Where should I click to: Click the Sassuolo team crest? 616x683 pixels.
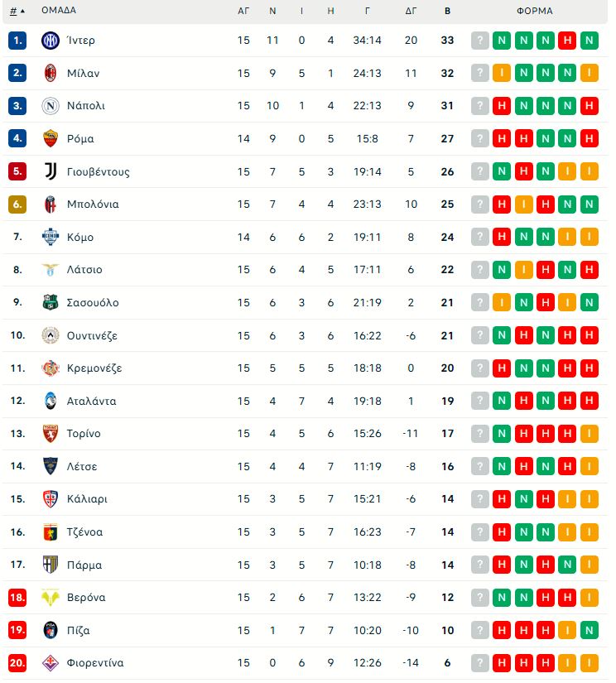[x=51, y=302]
